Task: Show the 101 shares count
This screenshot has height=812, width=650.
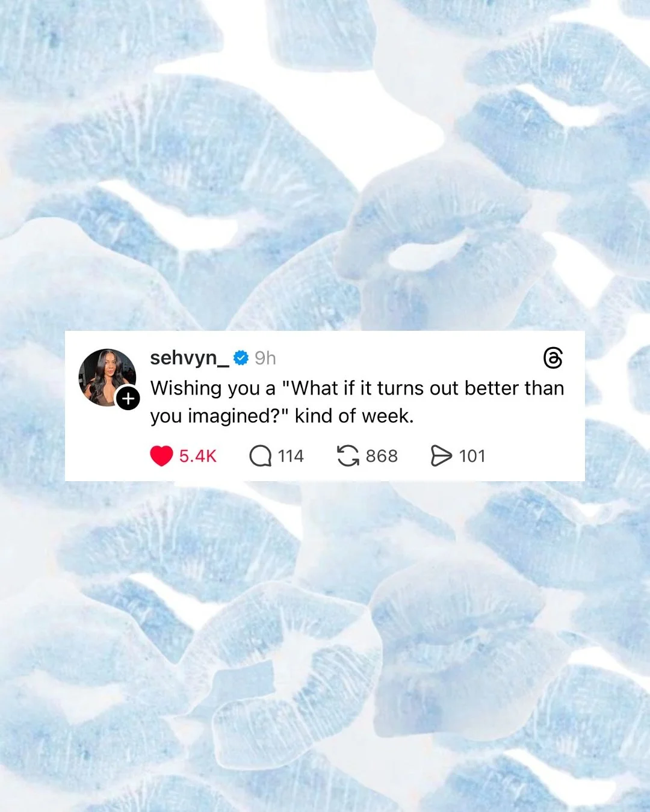Action: (x=472, y=456)
